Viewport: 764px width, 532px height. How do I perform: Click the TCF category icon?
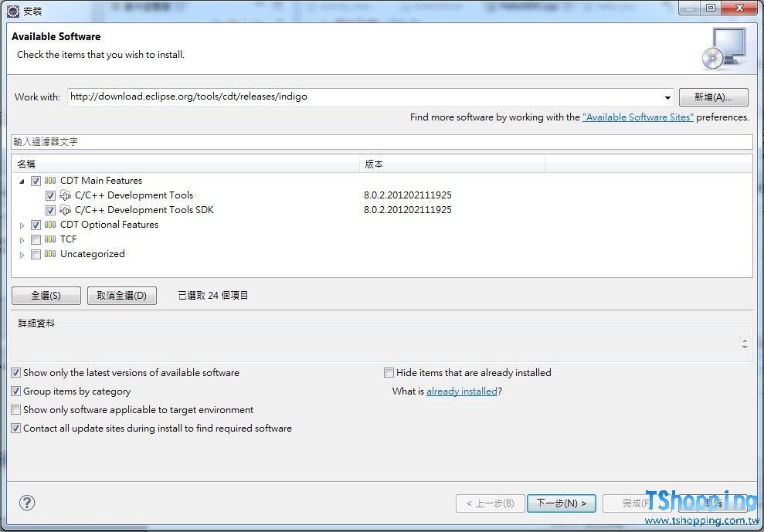50,239
